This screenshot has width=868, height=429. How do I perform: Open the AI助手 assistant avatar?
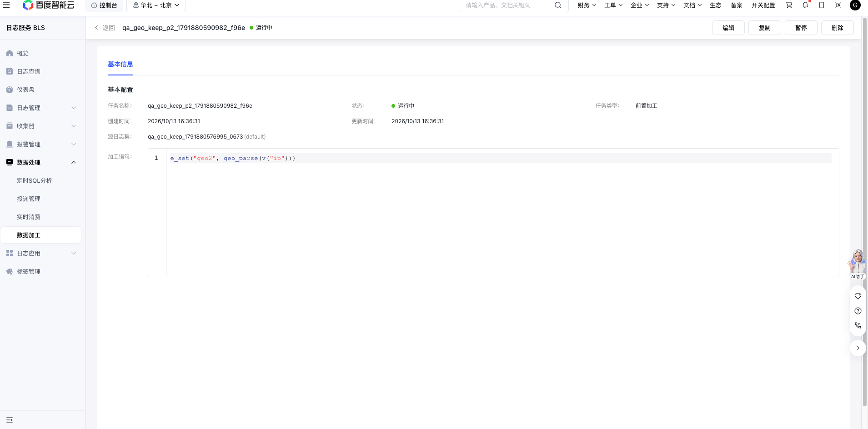(858, 264)
